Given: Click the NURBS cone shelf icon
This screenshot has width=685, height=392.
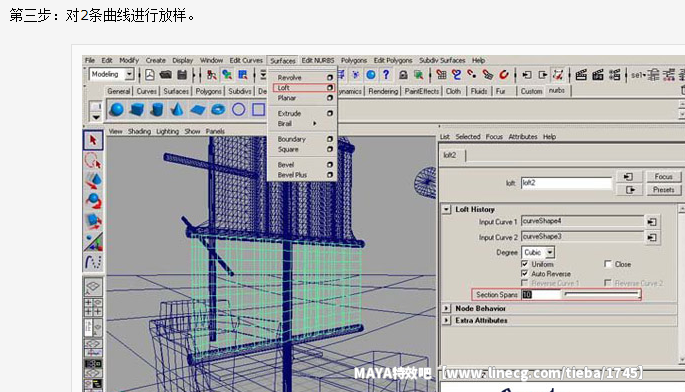Looking at the screenshot, I should tap(177, 109).
